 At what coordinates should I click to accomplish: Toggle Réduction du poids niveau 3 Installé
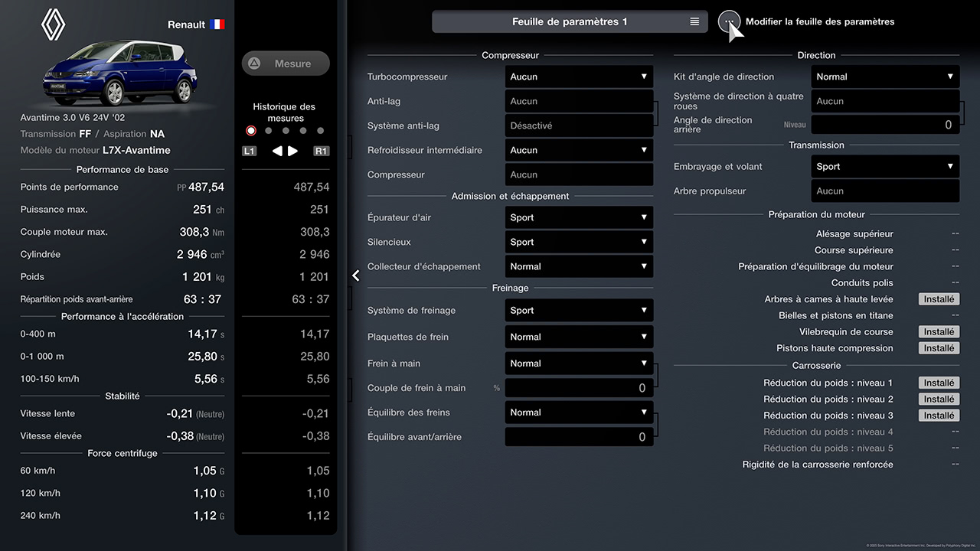tap(939, 416)
